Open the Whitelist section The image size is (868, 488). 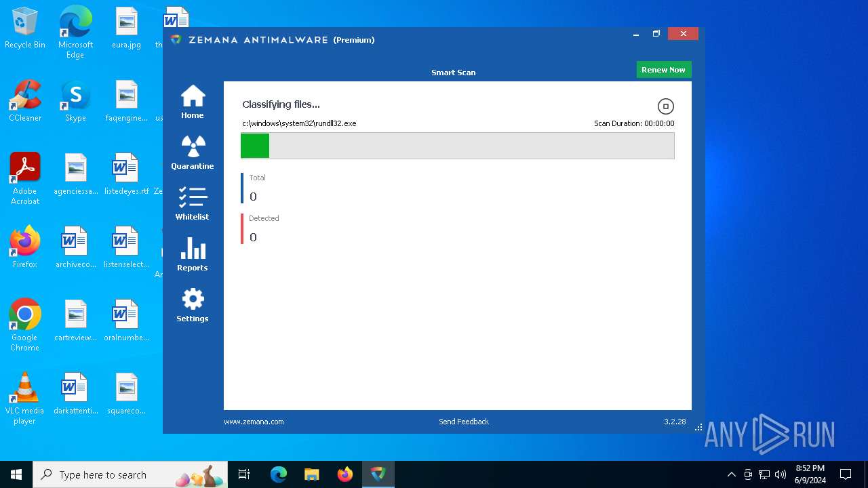pyautogui.click(x=193, y=203)
